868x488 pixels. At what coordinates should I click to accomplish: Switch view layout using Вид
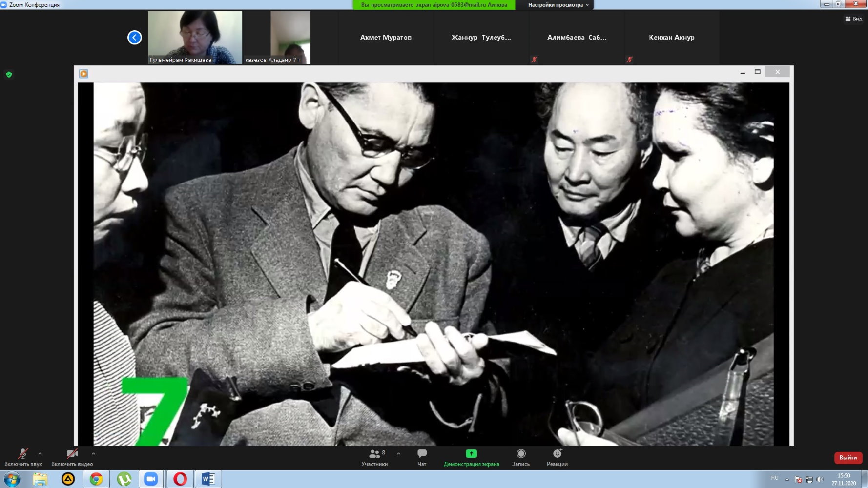853,19
